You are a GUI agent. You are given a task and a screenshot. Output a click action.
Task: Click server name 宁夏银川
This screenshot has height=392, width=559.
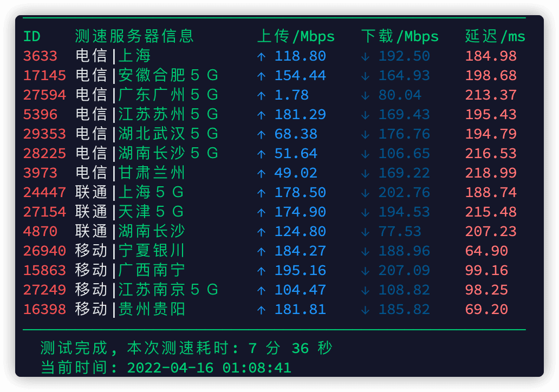[152, 251]
